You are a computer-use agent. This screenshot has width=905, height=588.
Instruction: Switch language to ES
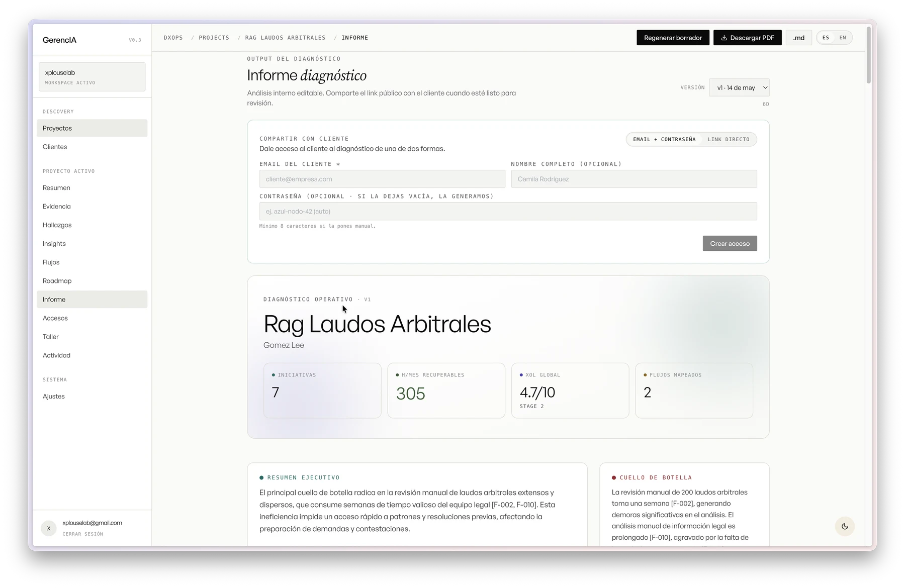pyautogui.click(x=826, y=38)
